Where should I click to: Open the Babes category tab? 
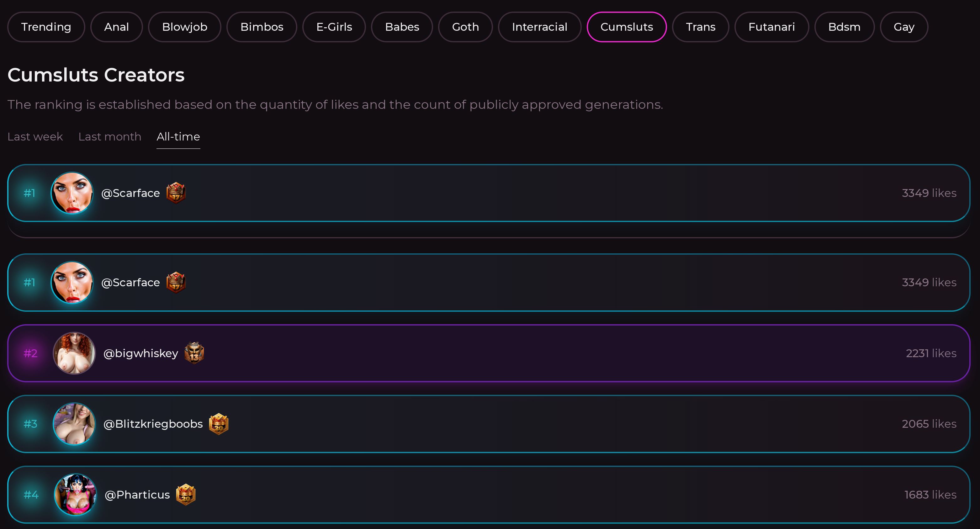(402, 27)
